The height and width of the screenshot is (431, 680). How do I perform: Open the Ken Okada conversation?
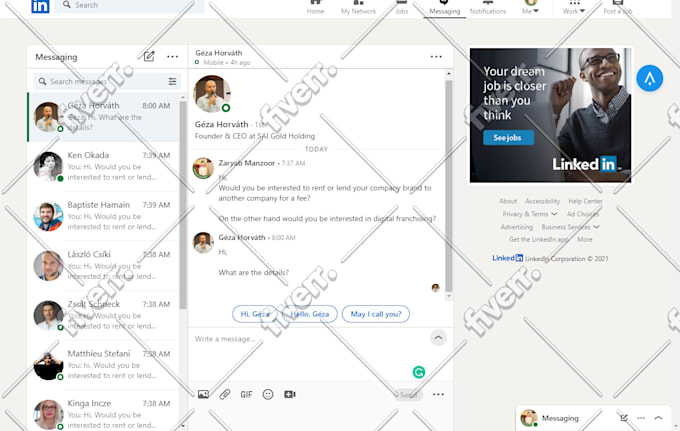[x=103, y=167]
